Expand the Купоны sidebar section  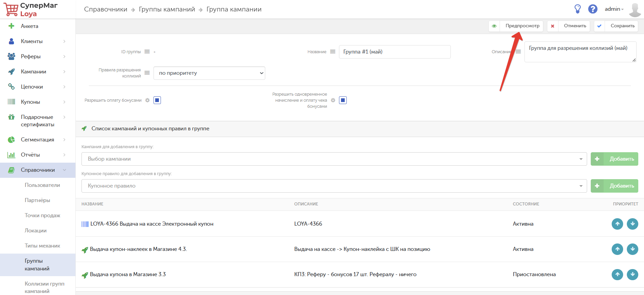64,102
